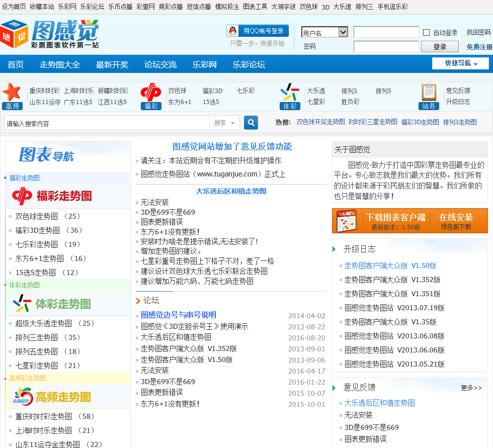The width and height of the screenshot is (493, 448).
Task: Click the 免费注册 link
Action: pyautogui.click(x=479, y=47)
